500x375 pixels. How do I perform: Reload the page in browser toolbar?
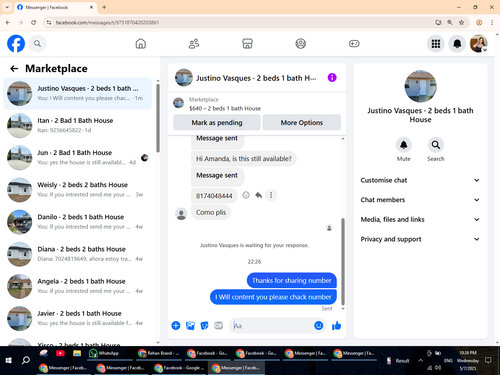[33, 22]
